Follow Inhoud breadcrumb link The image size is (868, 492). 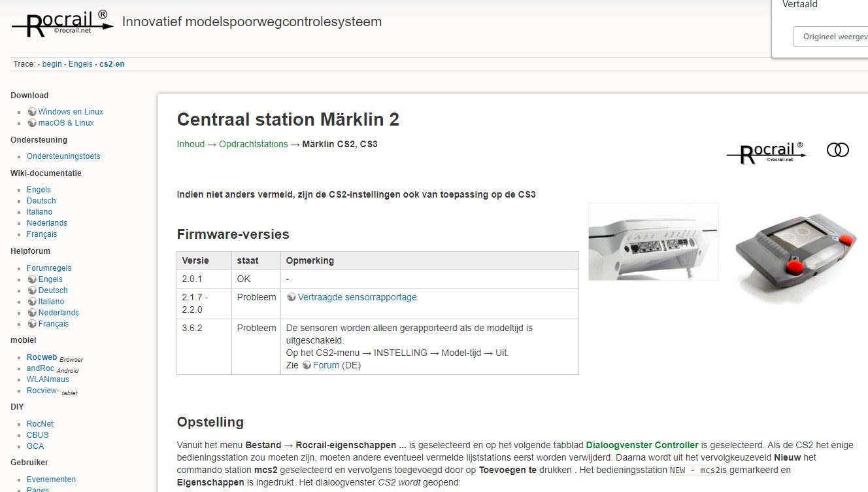coord(191,144)
